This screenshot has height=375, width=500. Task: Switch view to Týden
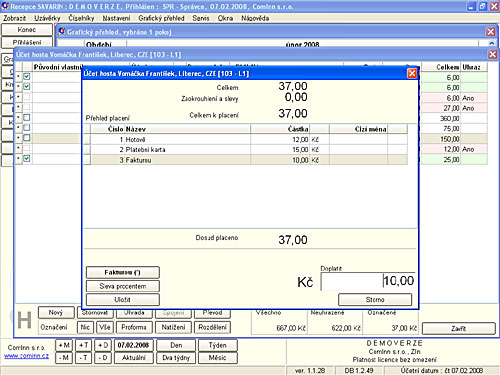(218, 345)
